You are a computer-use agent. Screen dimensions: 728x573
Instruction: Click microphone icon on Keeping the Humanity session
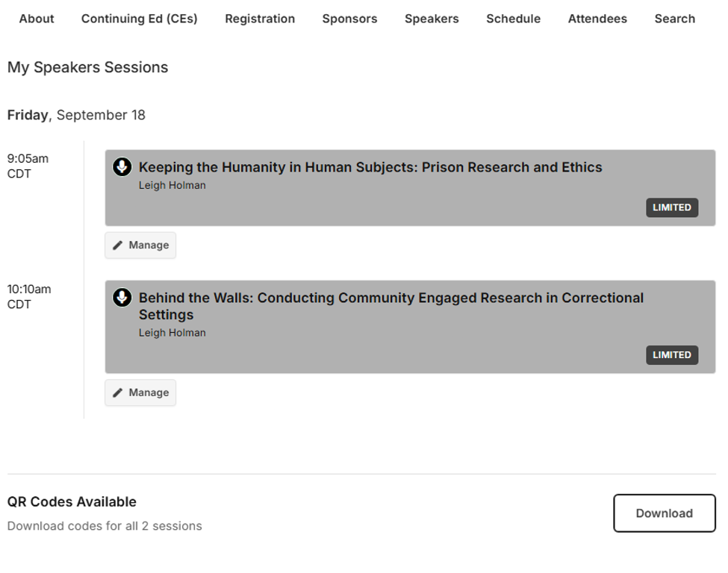point(122,166)
